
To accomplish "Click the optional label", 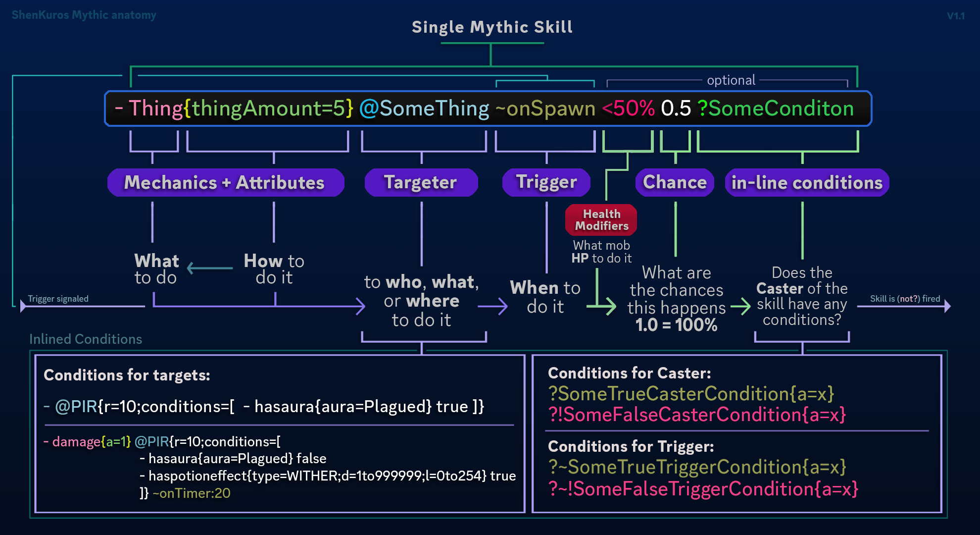I will coord(731,80).
